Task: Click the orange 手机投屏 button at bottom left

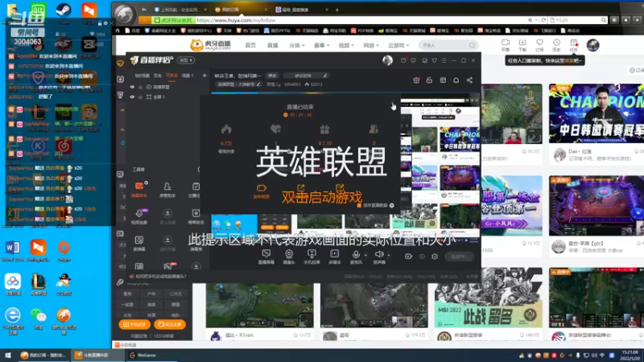Action: click(134, 324)
